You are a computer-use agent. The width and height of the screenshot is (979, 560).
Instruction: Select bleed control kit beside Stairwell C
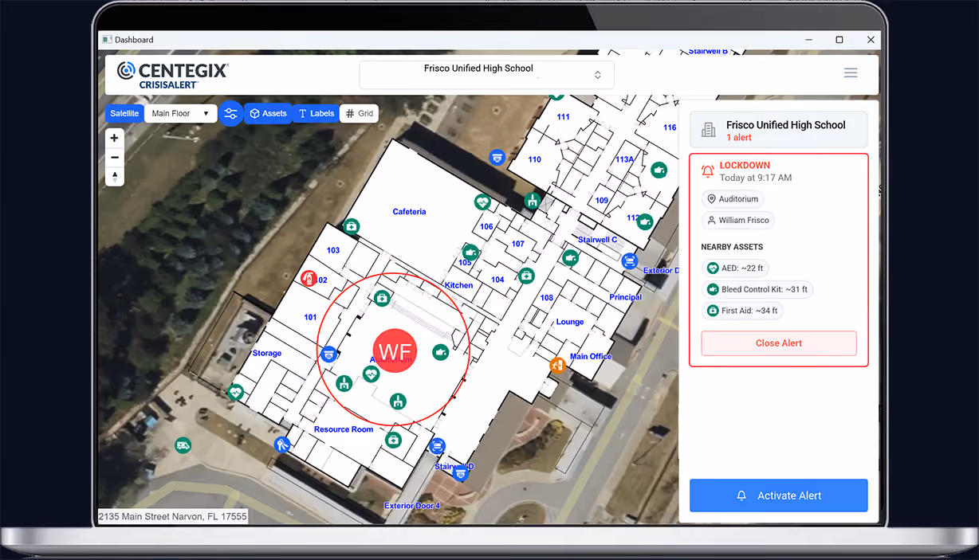570,258
